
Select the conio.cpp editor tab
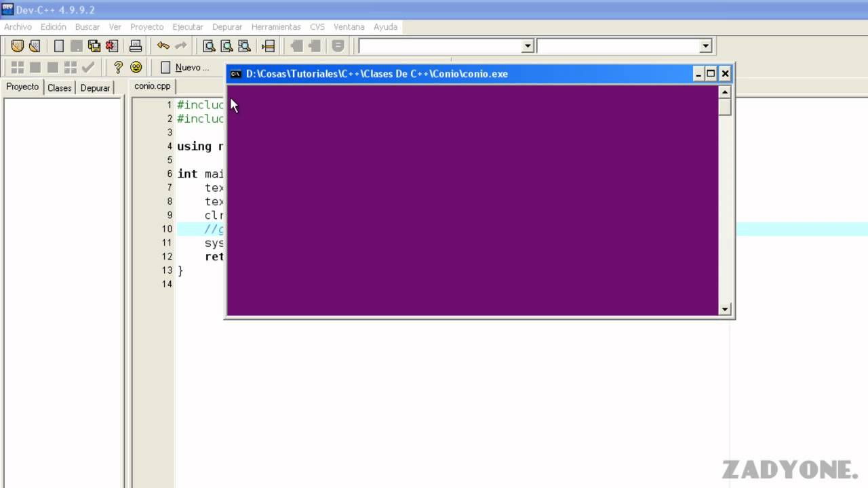pyautogui.click(x=153, y=86)
